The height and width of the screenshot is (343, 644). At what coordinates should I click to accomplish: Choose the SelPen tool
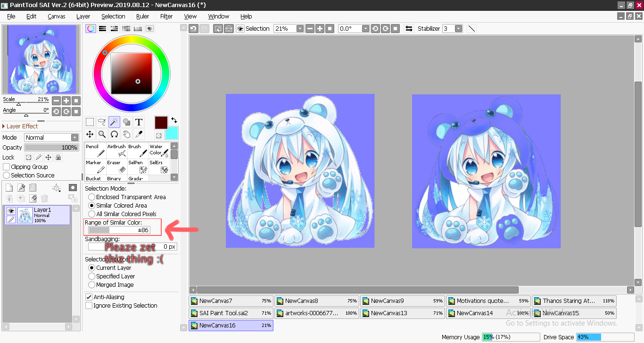138,167
